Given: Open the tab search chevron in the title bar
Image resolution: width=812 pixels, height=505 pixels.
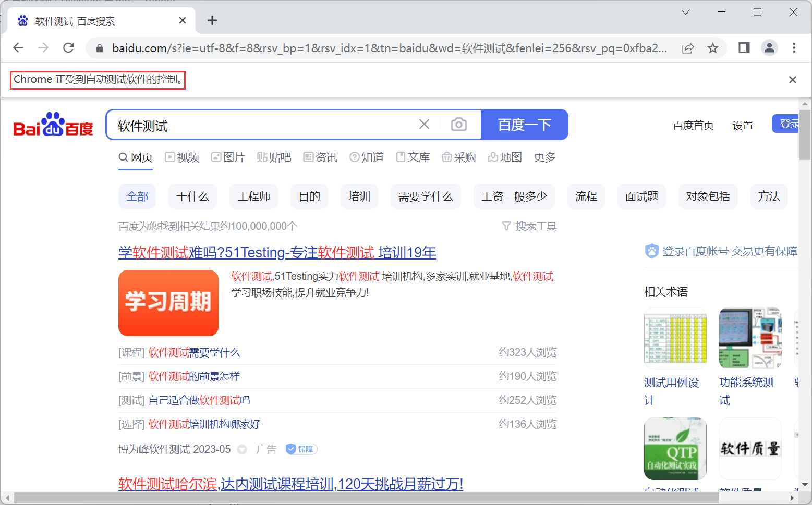Looking at the screenshot, I should point(686,12).
